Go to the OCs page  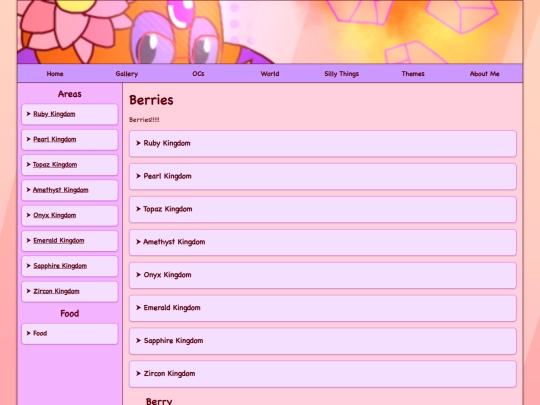tap(198, 74)
